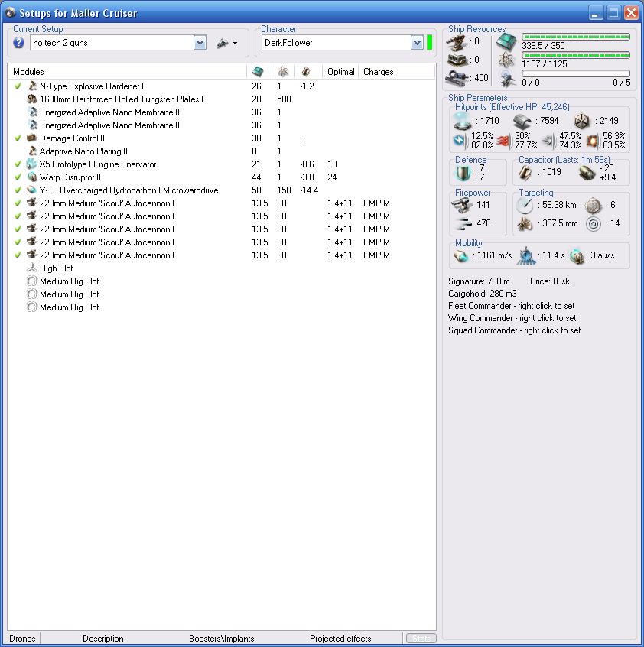This screenshot has width=644, height=647.
Task: Click 'Wing Commander - right click to set'
Action: pos(512,318)
